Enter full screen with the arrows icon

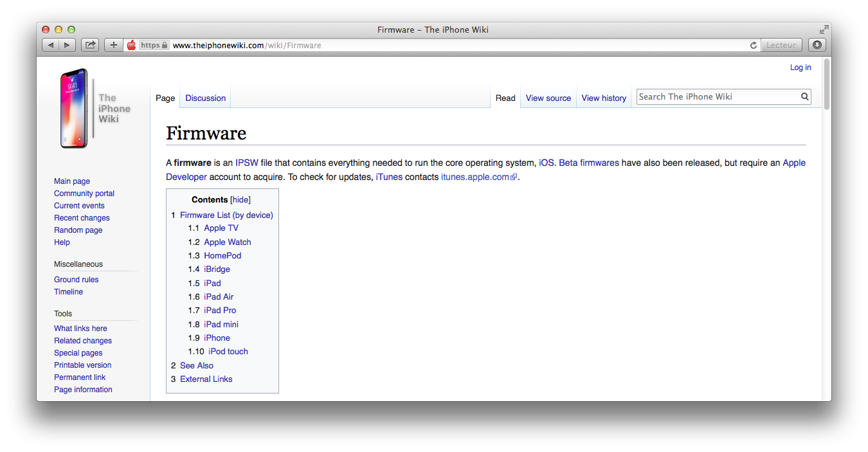pyautogui.click(x=824, y=30)
